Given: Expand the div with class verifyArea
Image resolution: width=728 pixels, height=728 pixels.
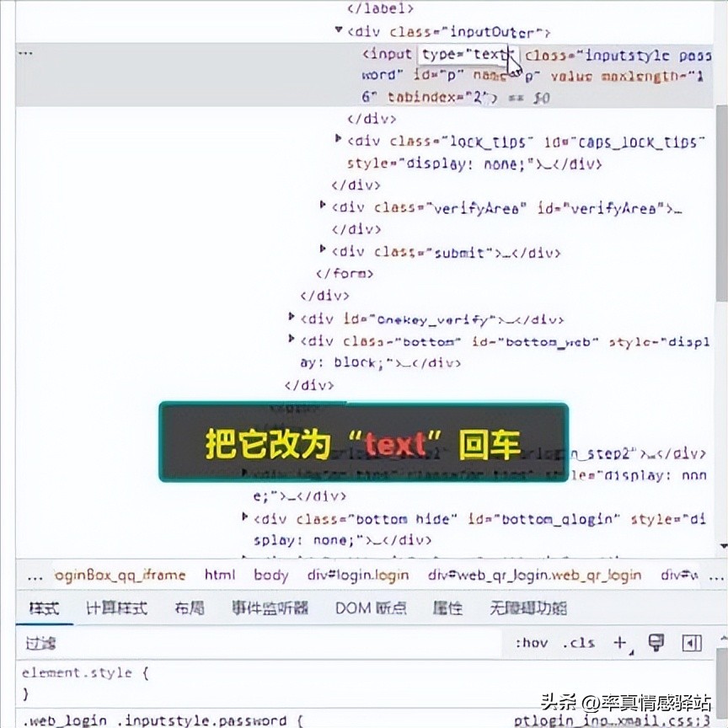Looking at the screenshot, I should click(323, 205).
